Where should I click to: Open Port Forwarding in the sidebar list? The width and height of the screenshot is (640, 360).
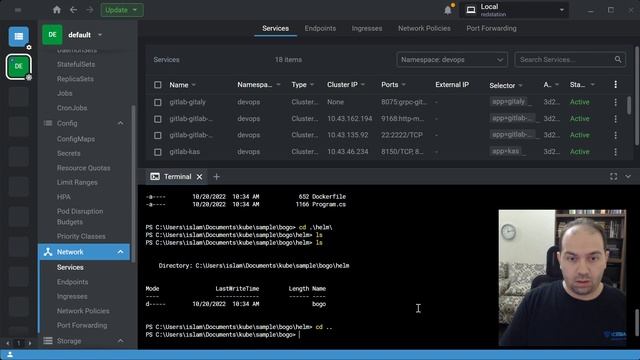point(82,325)
